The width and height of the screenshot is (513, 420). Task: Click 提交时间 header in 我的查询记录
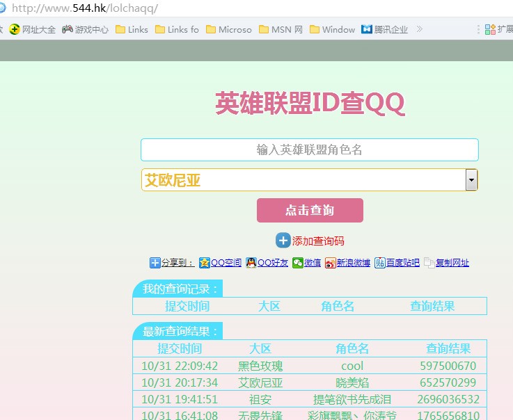click(x=187, y=306)
